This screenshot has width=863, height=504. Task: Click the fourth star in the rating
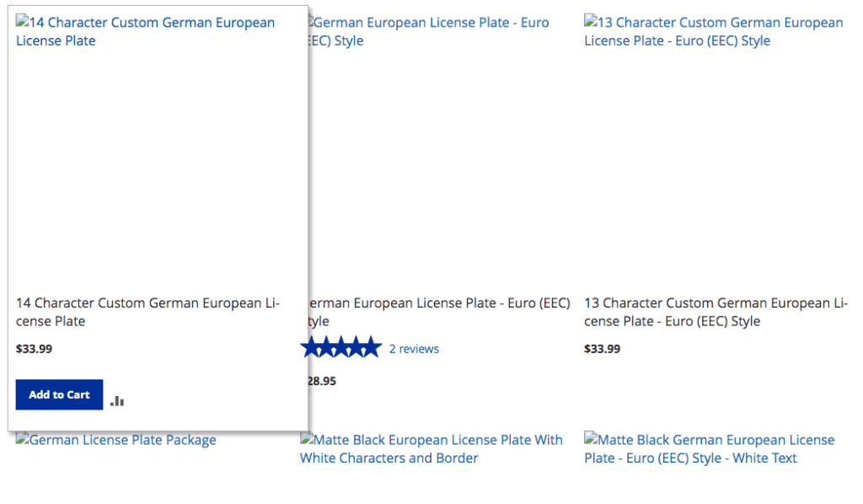(358, 347)
